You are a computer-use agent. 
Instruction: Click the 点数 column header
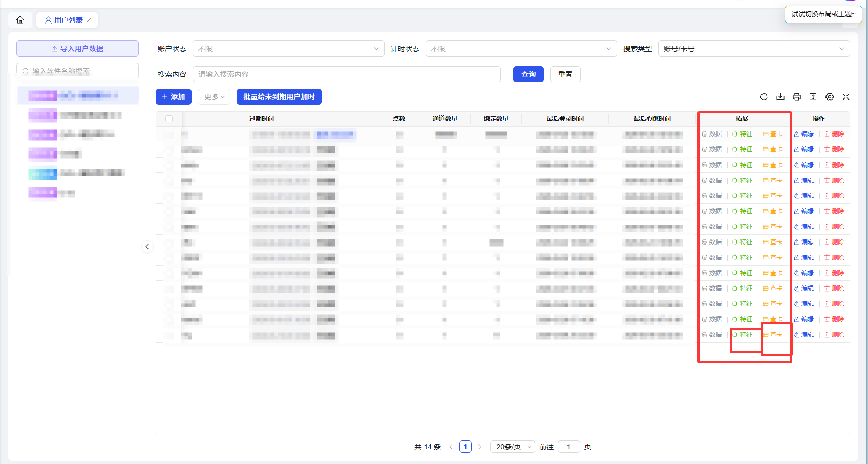click(399, 119)
